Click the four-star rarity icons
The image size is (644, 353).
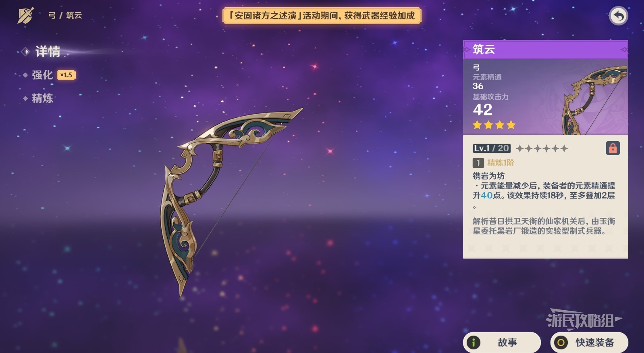(x=494, y=125)
